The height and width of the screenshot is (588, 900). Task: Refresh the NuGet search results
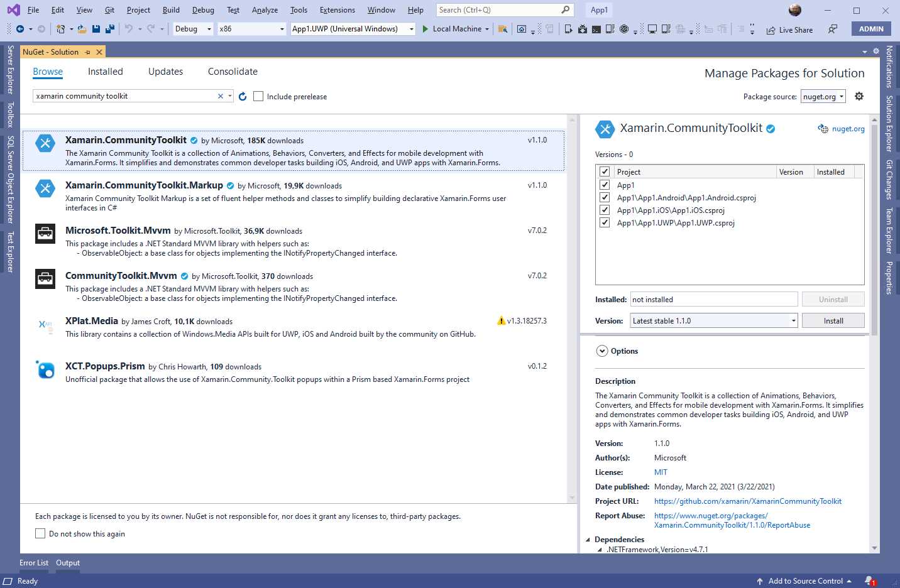point(243,96)
